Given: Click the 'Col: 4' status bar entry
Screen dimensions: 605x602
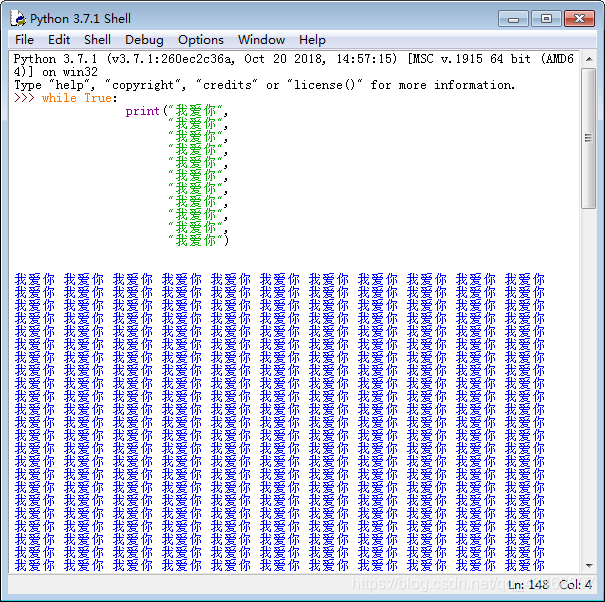Looking at the screenshot, I should pyautogui.click(x=575, y=585).
